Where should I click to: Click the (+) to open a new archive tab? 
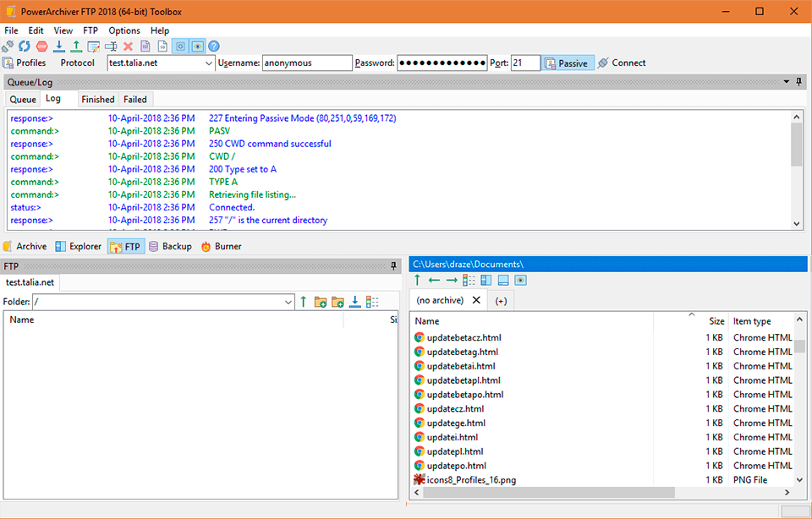pos(500,300)
